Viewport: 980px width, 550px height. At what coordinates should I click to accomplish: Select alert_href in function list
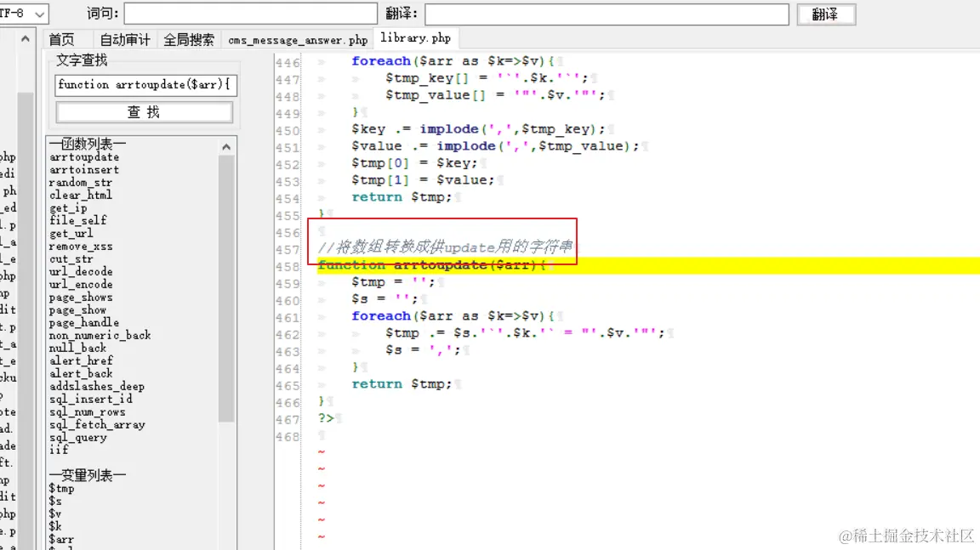[82, 360]
